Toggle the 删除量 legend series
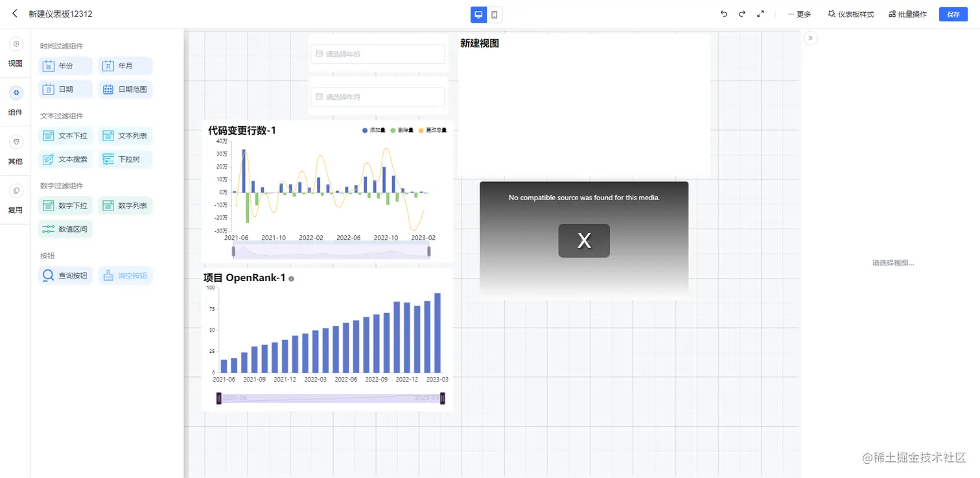This screenshot has height=478, width=980. [402, 130]
